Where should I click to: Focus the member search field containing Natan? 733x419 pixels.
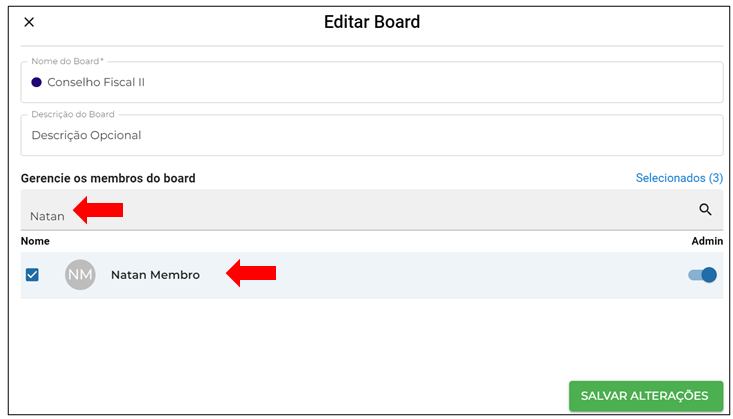point(372,210)
